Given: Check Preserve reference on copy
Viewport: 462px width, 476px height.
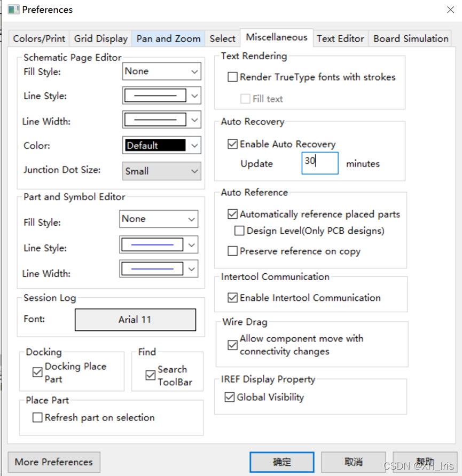Looking at the screenshot, I should pyautogui.click(x=232, y=251).
